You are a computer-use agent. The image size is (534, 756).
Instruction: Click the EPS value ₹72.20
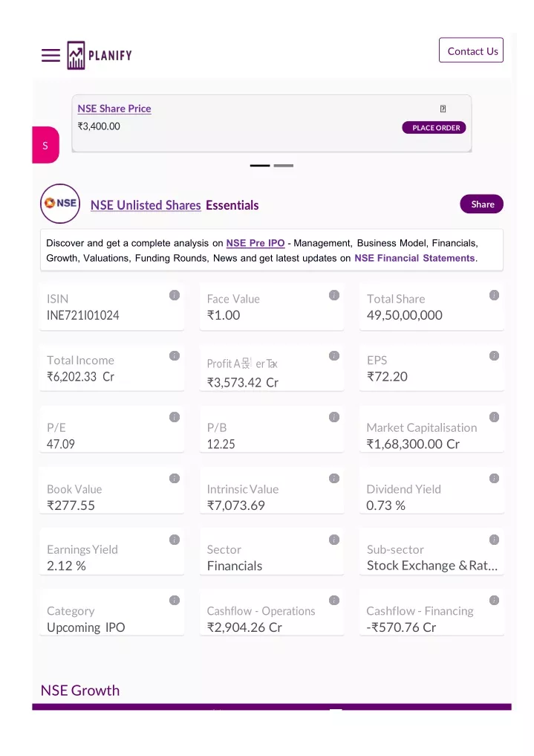pyautogui.click(x=387, y=377)
